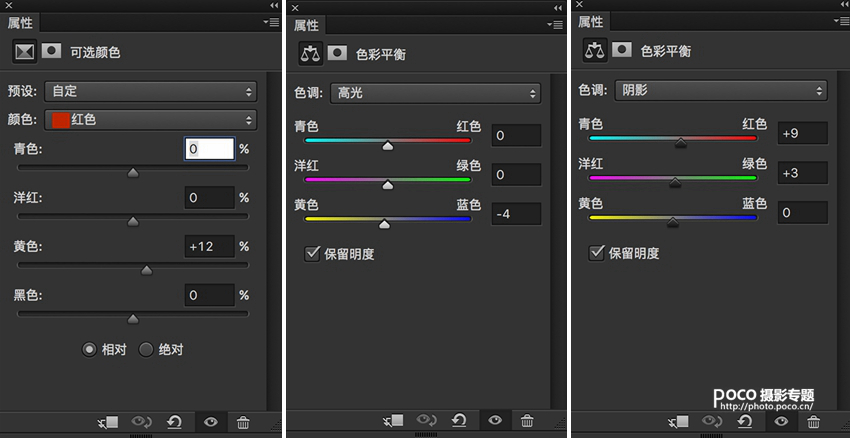Screen dimensions: 850x438
Task: Click the Selective Color adjustment icon
Action: tap(22, 51)
